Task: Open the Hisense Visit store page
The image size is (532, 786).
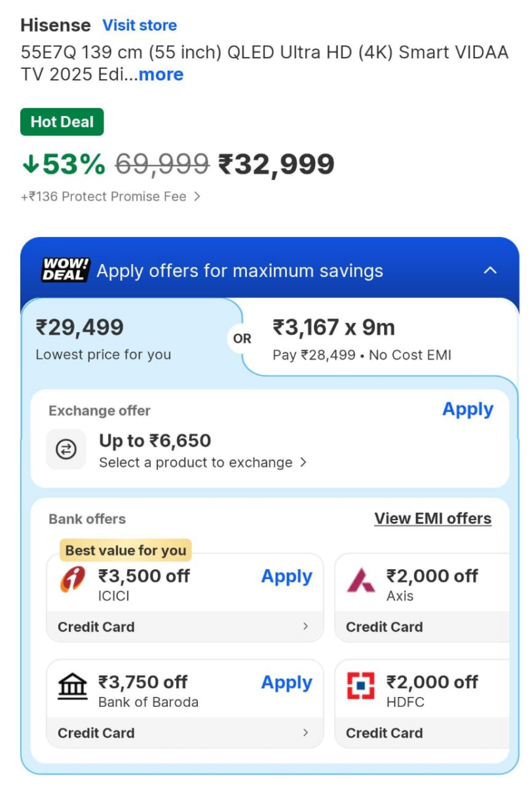Action: pyautogui.click(x=140, y=25)
